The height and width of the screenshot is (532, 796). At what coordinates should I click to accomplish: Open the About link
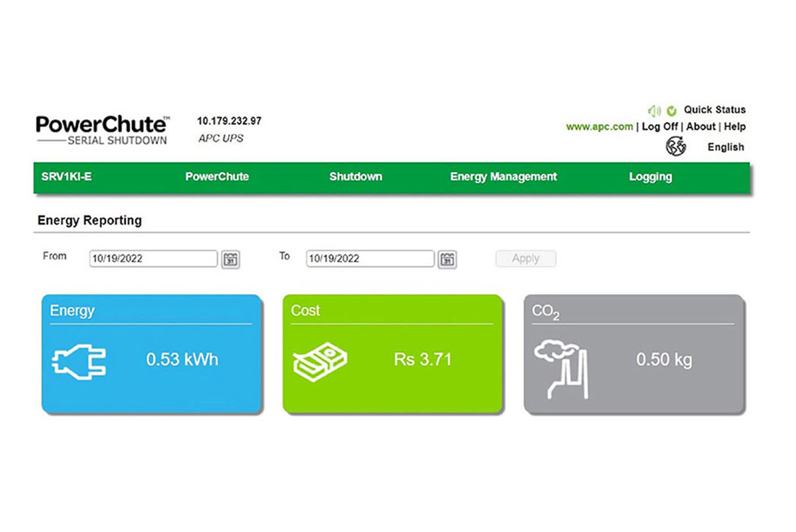(x=701, y=127)
